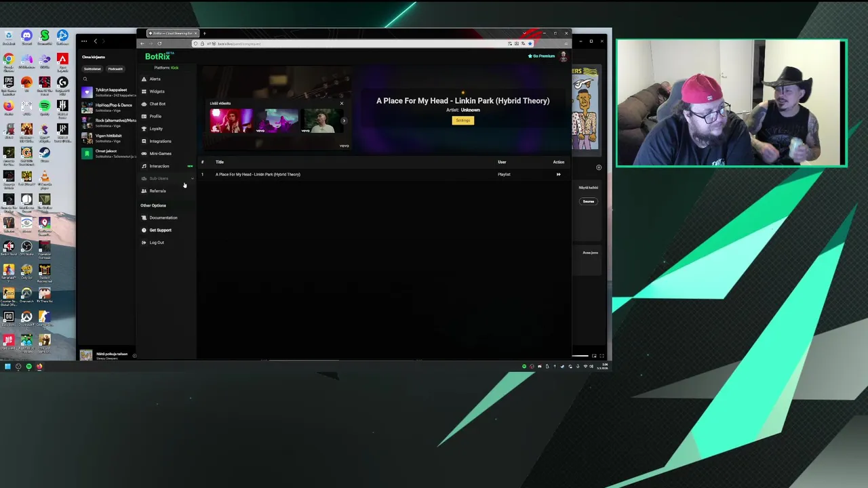Open a new browser tab
The height and width of the screenshot is (488, 868).
pyautogui.click(x=204, y=33)
